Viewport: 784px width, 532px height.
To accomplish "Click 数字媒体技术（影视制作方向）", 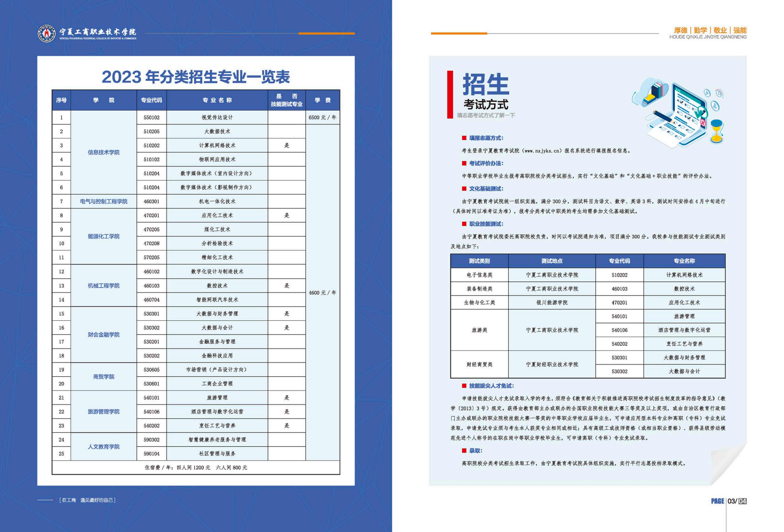I will pyautogui.click(x=217, y=188).
